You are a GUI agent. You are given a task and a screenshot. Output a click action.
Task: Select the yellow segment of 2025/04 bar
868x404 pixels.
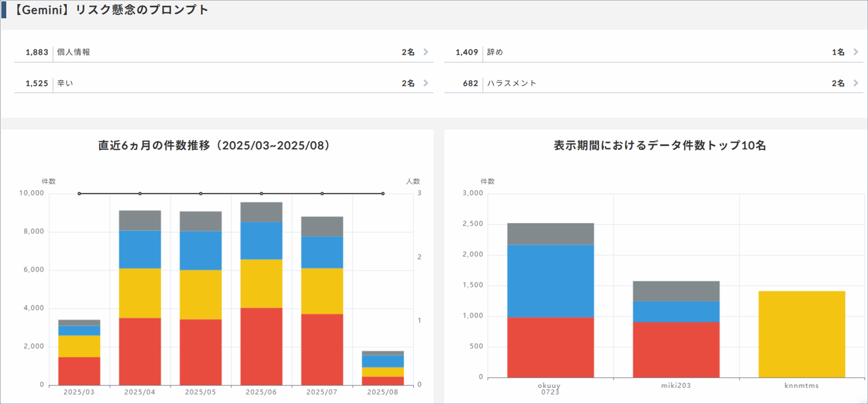coord(140,293)
